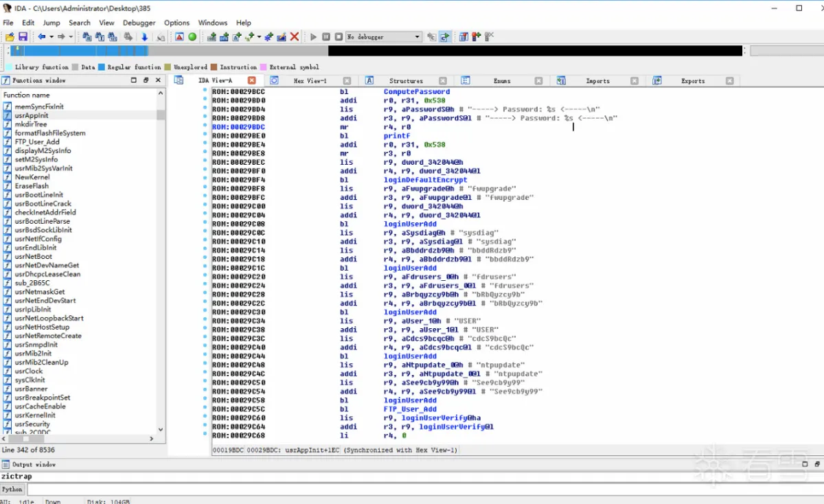Start the debugger with play button

click(314, 37)
